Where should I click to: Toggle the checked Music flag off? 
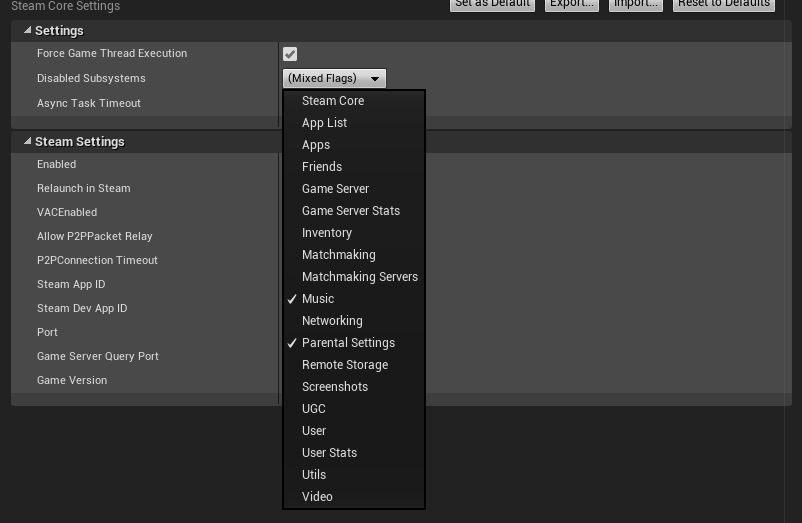318,299
